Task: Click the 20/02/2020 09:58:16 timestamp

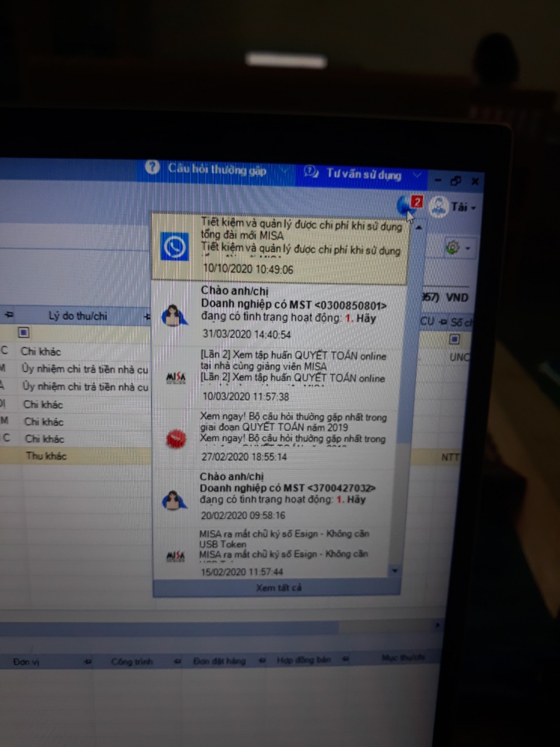Action: click(x=243, y=515)
